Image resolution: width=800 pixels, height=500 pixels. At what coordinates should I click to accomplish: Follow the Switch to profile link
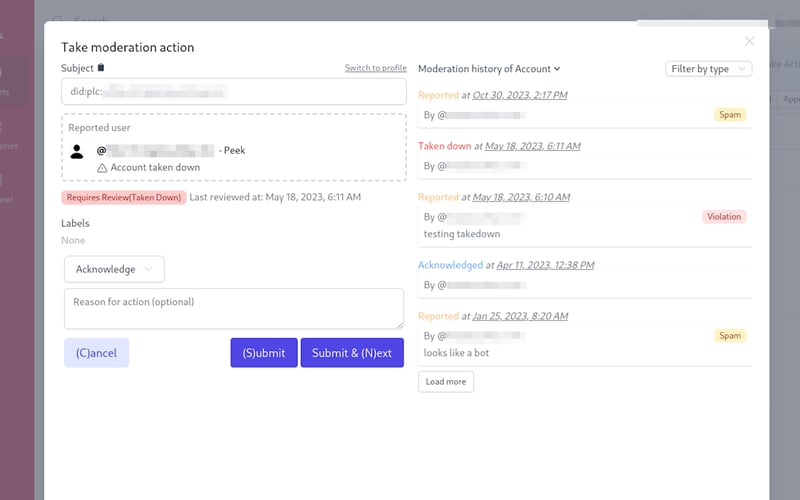pos(376,68)
